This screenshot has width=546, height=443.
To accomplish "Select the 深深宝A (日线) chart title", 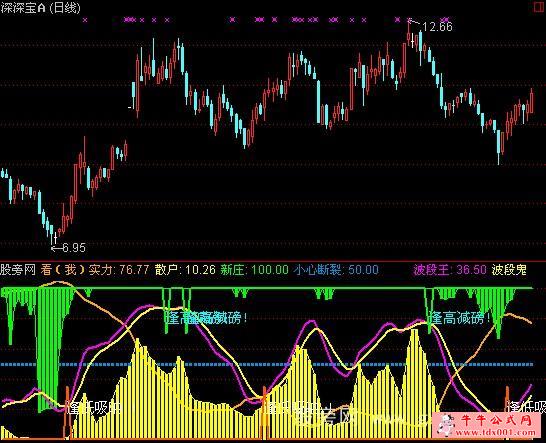I will (40, 8).
